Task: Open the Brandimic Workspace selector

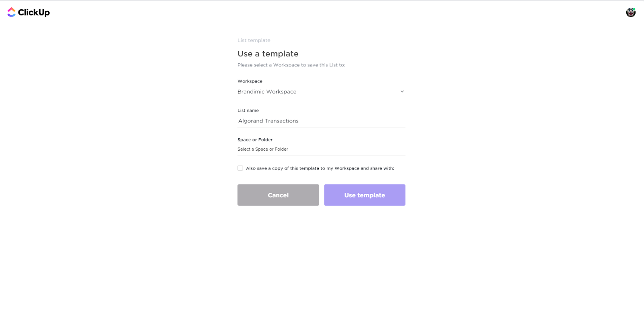Action: (321, 92)
